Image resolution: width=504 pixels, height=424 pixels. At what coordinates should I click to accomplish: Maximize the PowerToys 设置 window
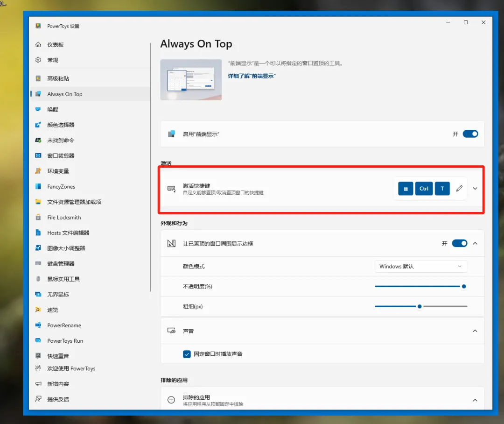(466, 22)
